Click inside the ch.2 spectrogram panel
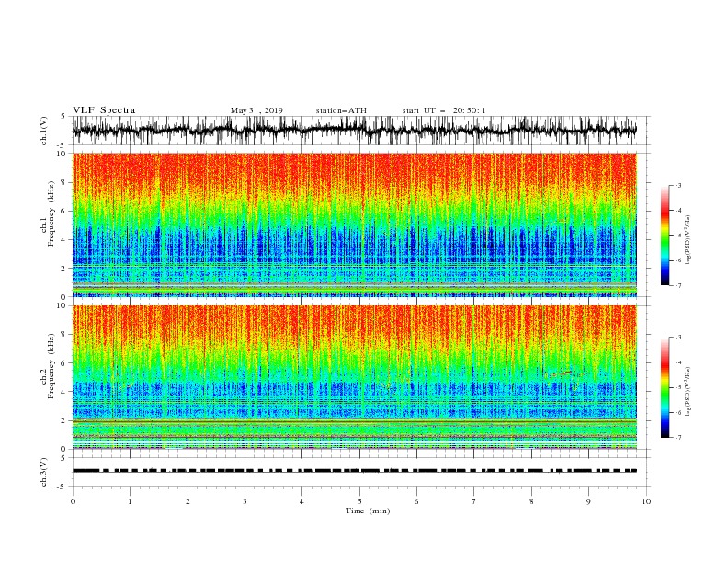 [354, 377]
